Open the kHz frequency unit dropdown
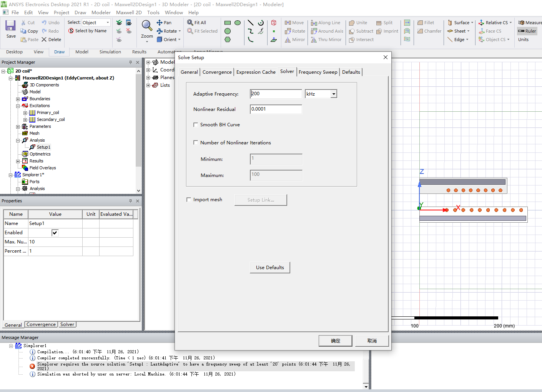 334,94
